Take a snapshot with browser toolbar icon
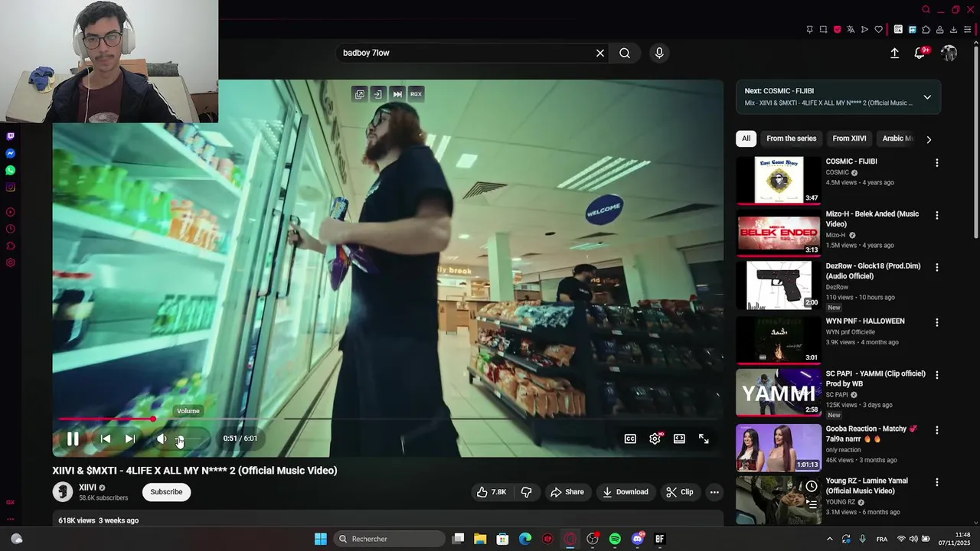The height and width of the screenshot is (551, 980). tap(823, 30)
